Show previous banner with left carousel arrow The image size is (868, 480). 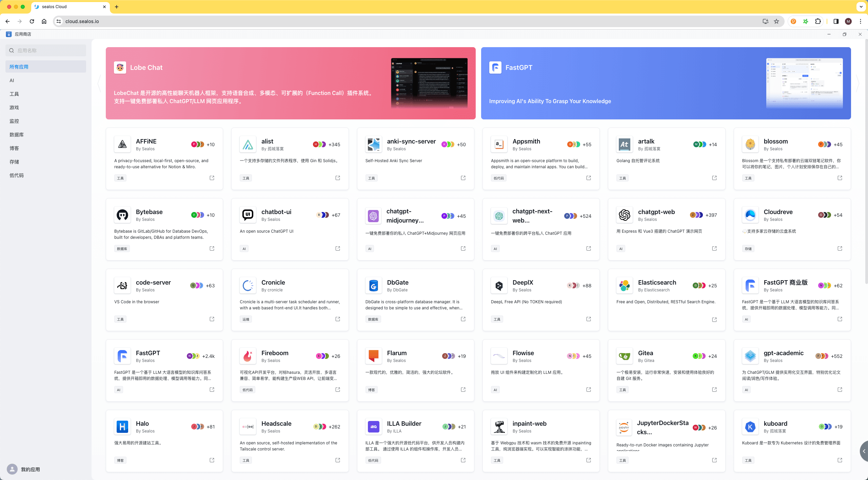click(99, 83)
